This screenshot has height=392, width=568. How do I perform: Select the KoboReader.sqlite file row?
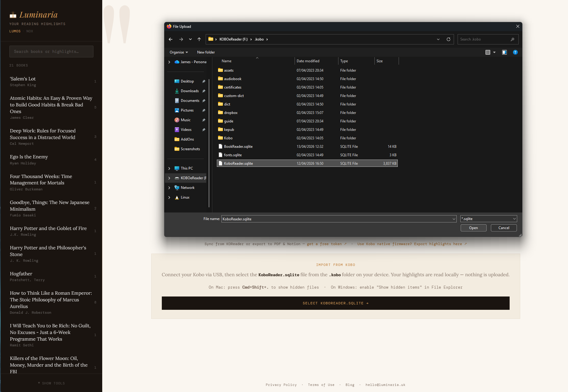307,164
